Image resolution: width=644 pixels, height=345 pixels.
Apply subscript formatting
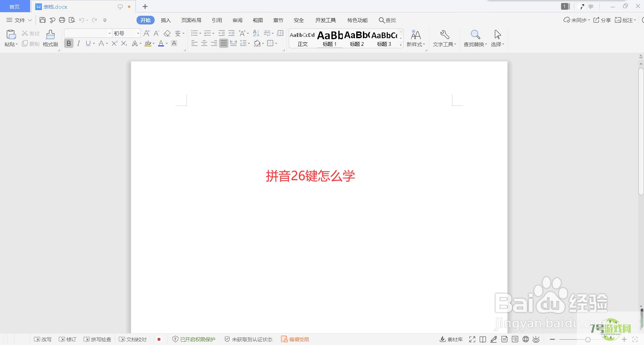point(124,43)
